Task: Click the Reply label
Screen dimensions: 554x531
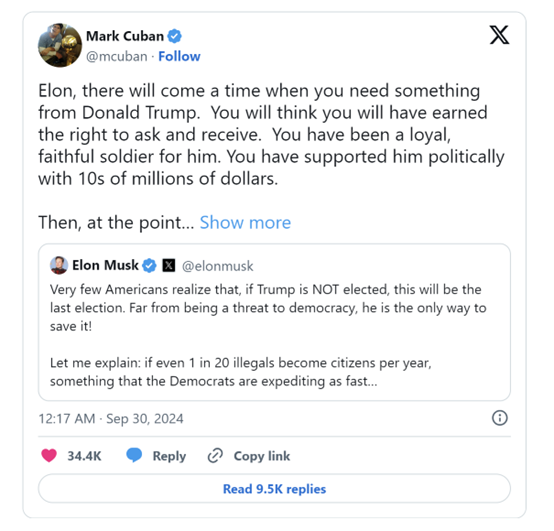Action: [169, 456]
